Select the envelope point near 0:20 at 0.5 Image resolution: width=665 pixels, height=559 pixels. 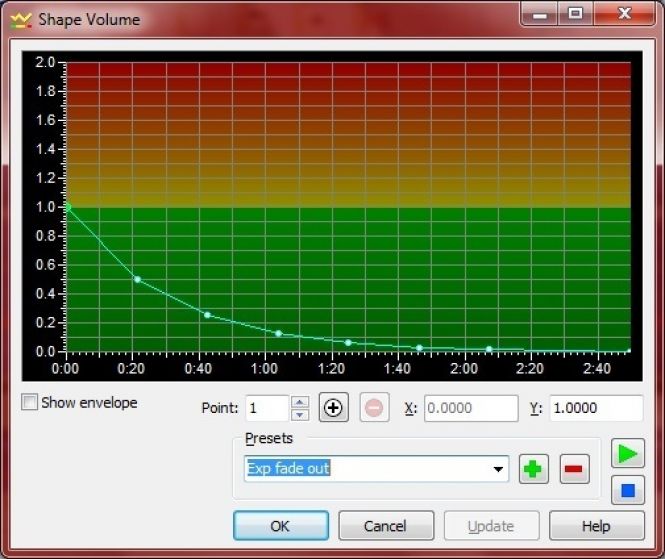point(137,280)
